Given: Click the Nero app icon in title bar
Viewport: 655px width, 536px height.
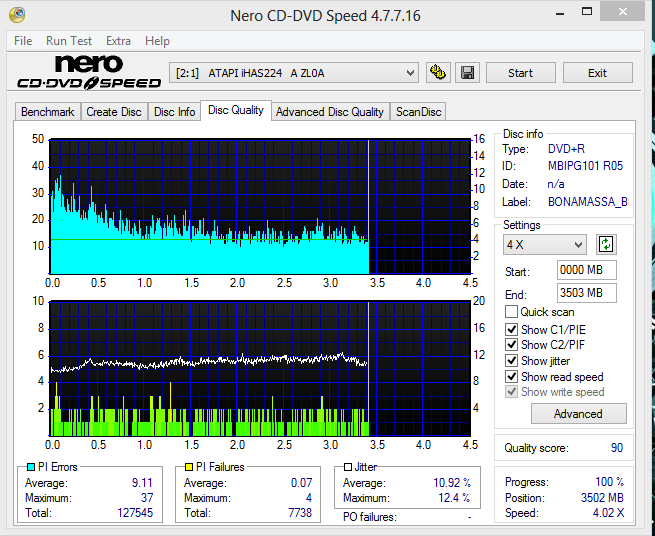Looking at the screenshot, I should coord(17,15).
